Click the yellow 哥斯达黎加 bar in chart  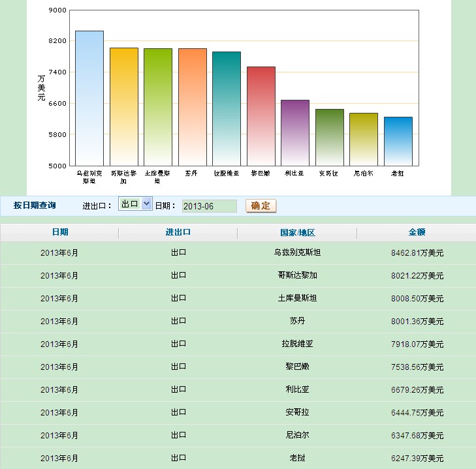point(124,106)
